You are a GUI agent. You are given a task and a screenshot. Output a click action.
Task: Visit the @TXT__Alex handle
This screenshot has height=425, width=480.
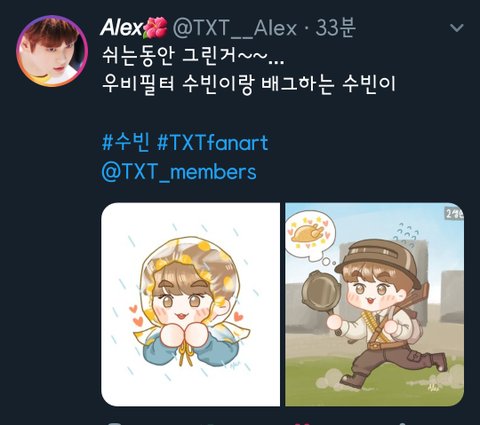point(234,28)
